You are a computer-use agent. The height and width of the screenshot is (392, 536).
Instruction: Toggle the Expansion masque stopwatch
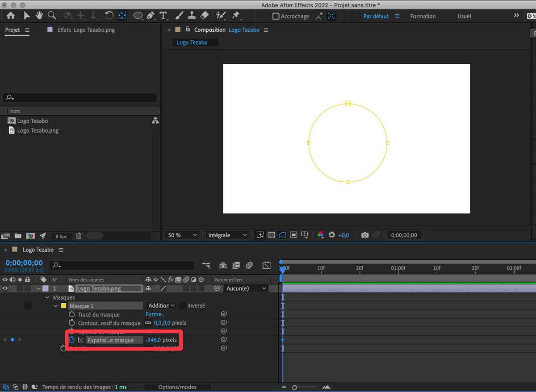(72, 340)
